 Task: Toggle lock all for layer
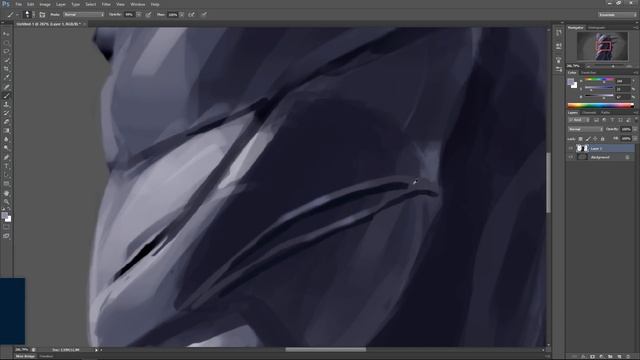point(602,139)
